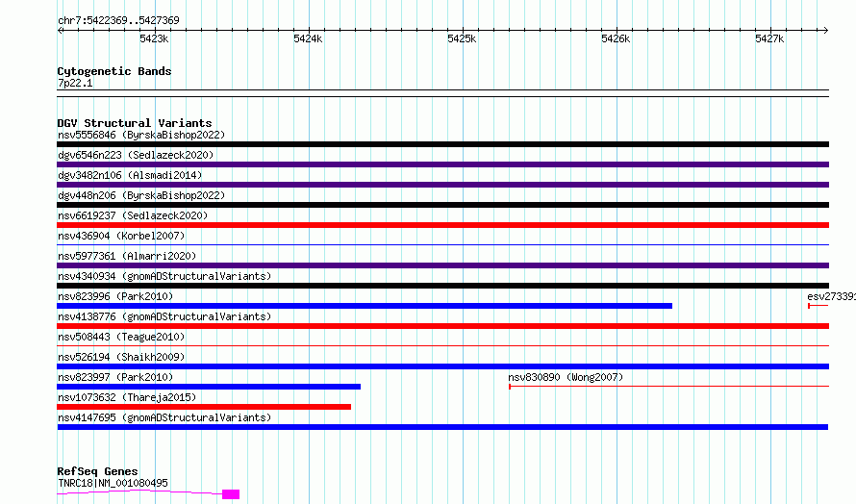856x504 pixels.
Task: Click the short red esv273391 variant glyph
Action: [x=818, y=306]
